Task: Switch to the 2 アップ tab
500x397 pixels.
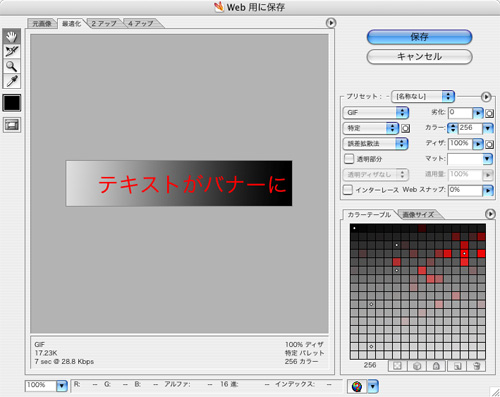Action: tap(104, 23)
